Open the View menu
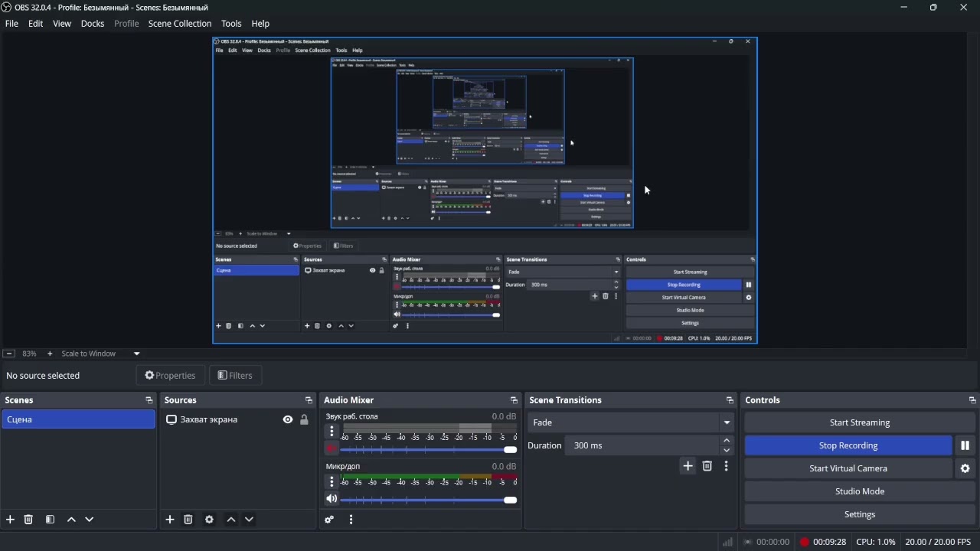Screen dimensions: 980x551 (x=62, y=24)
